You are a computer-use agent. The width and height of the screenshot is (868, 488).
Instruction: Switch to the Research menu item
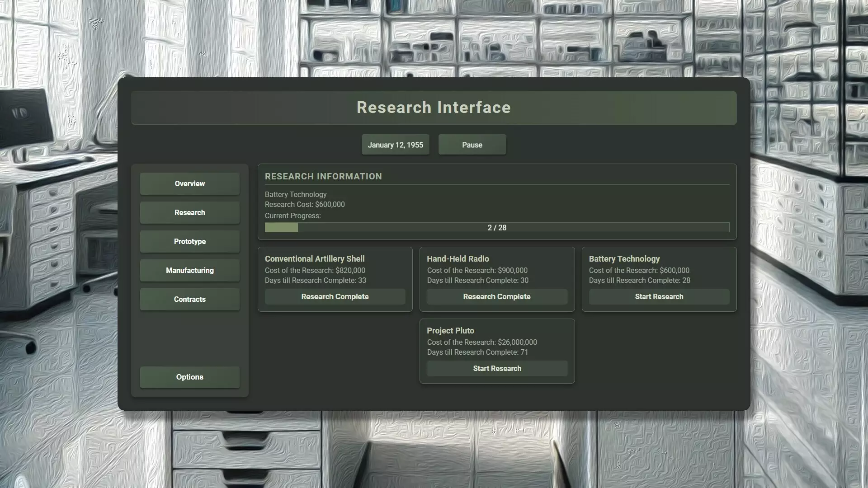coord(189,212)
